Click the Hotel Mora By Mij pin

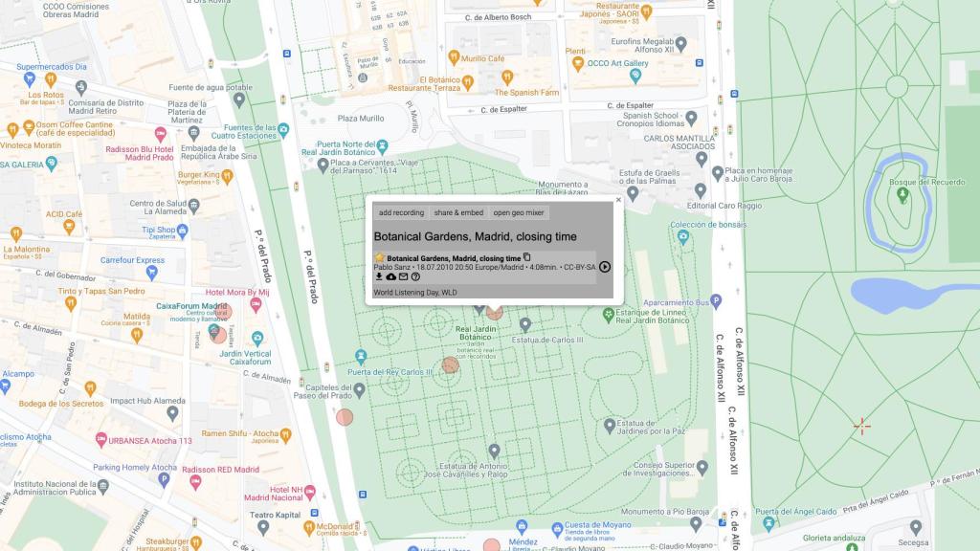[x=256, y=304]
